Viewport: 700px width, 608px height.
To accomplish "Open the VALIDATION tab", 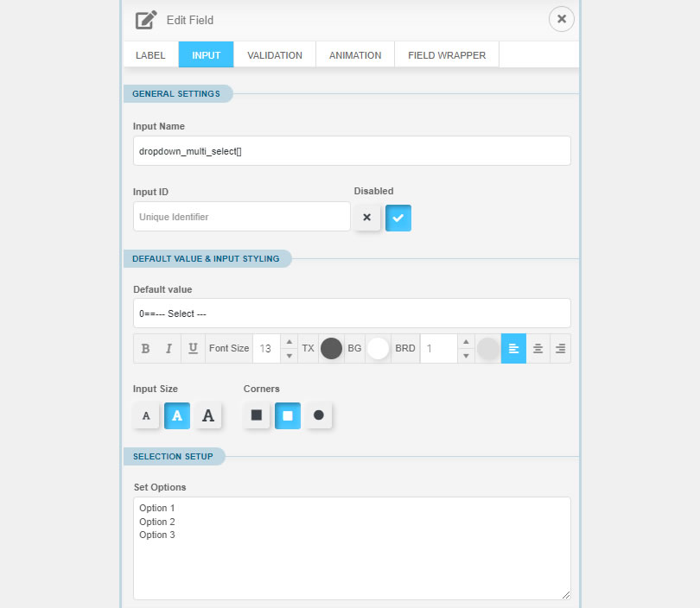I will coord(275,55).
